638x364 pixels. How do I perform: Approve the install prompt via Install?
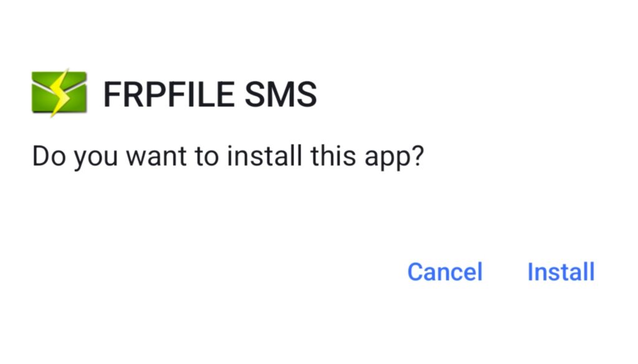[561, 272]
